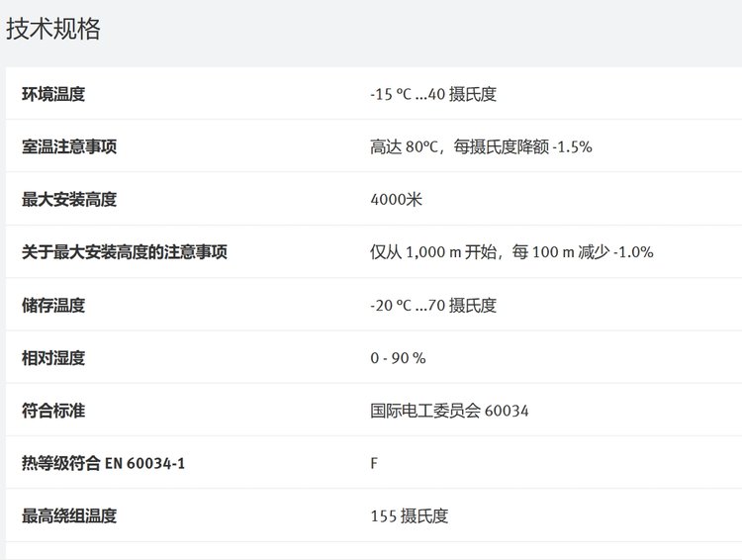
Task: Click the 高达 80°C derating value text
Action: coord(481,147)
